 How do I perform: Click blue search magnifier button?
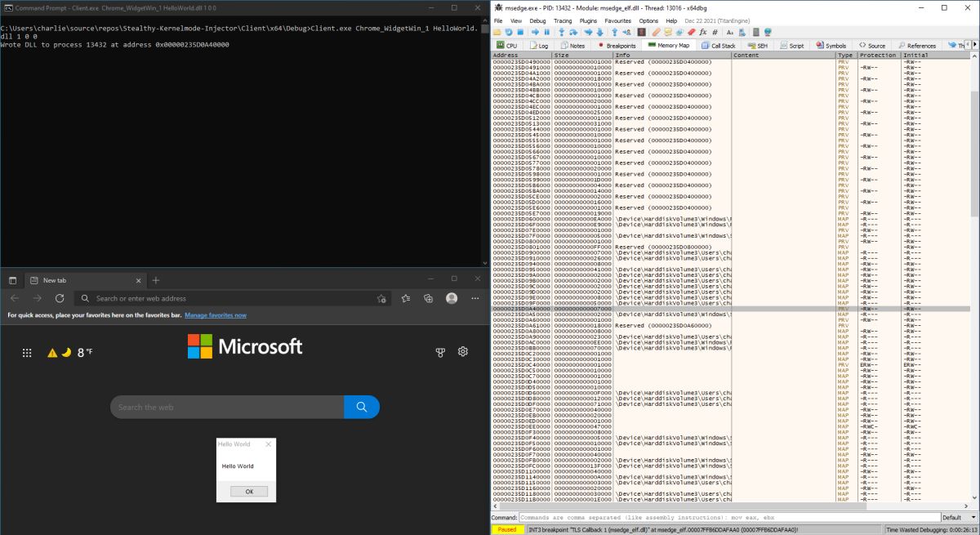362,407
